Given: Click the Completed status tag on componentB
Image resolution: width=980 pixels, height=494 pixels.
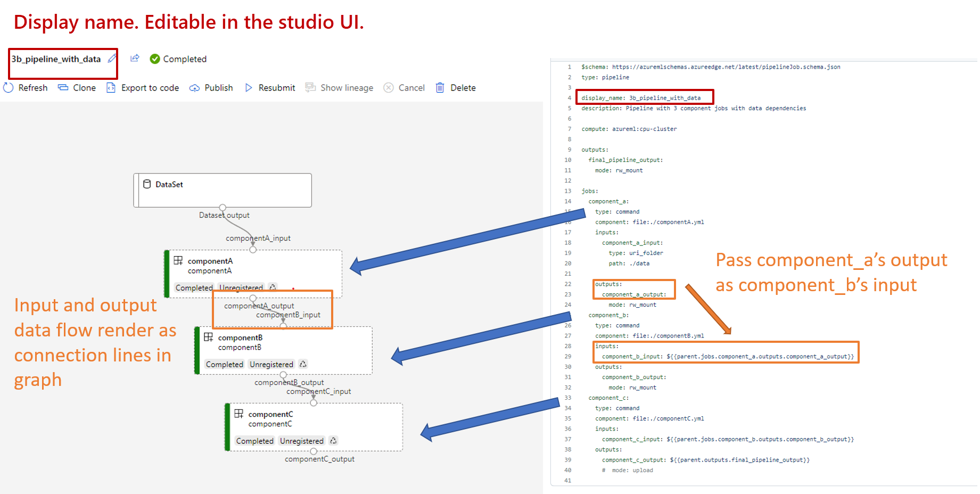Looking at the screenshot, I should point(224,364).
